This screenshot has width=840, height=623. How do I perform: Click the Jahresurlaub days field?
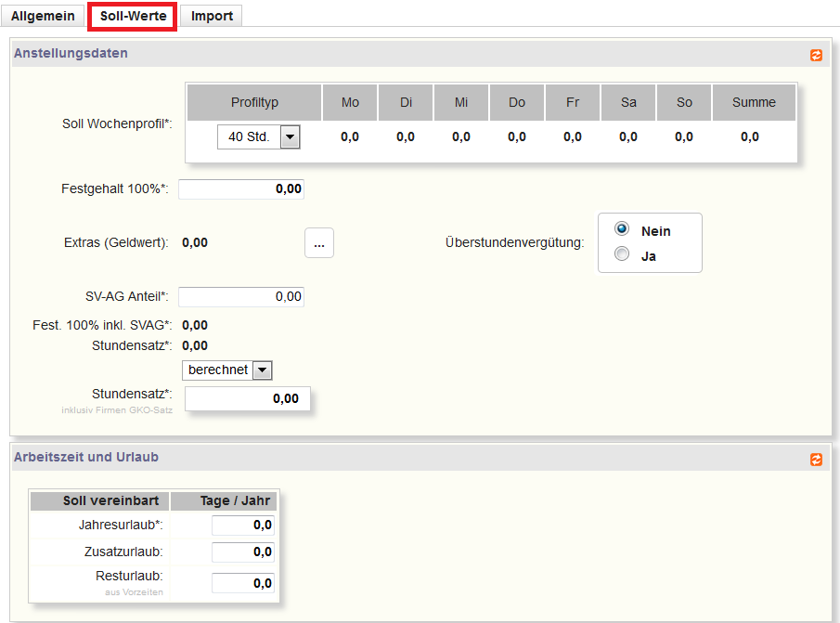click(243, 525)
